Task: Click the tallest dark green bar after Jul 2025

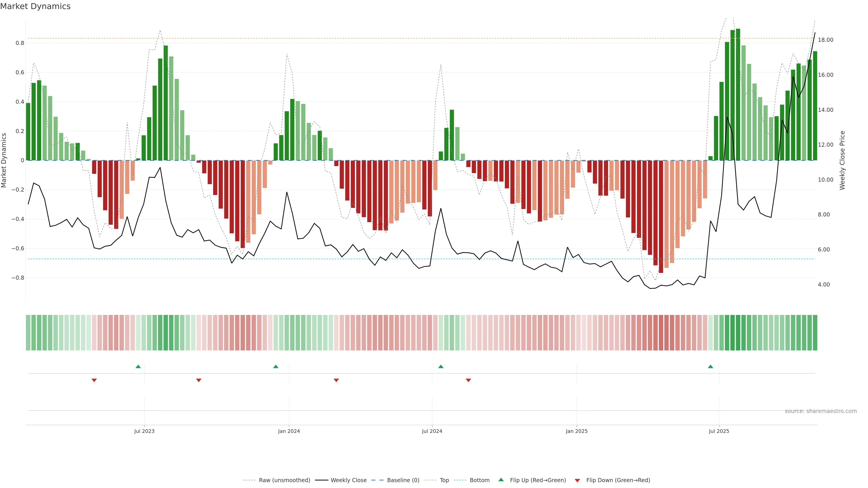Action: point(738,94)
